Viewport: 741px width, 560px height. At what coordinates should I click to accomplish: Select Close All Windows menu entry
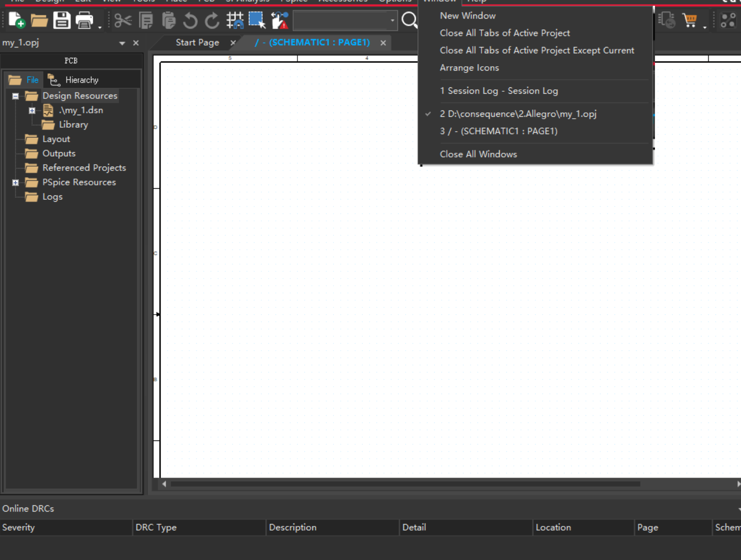tap(478, 154)
